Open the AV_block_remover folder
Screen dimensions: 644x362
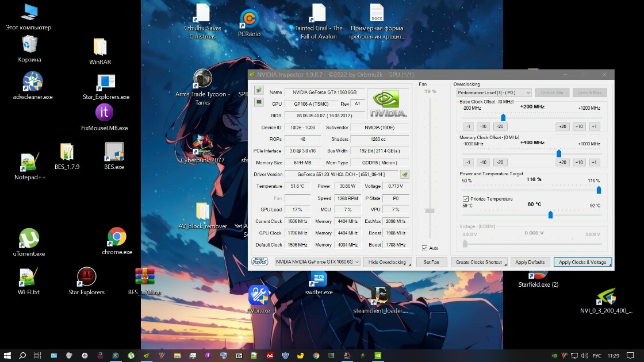[202, 215]
